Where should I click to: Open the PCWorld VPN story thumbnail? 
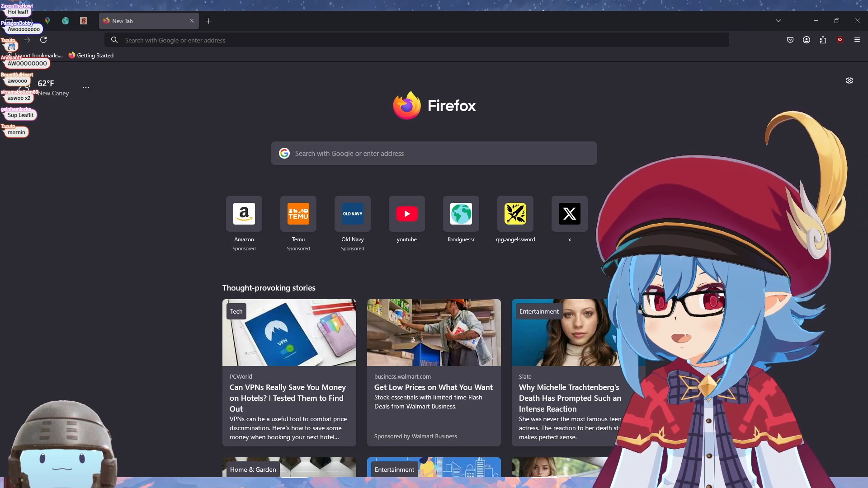tap(289, 333)
